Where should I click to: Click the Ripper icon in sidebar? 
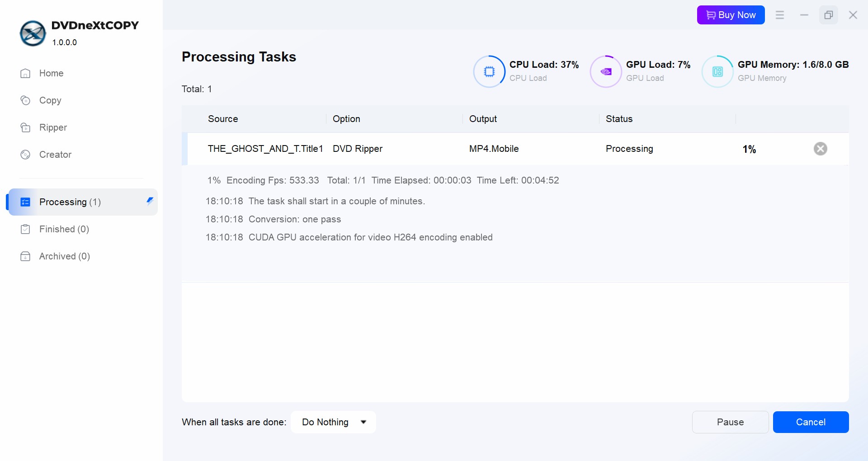click(x=25, y=127)
